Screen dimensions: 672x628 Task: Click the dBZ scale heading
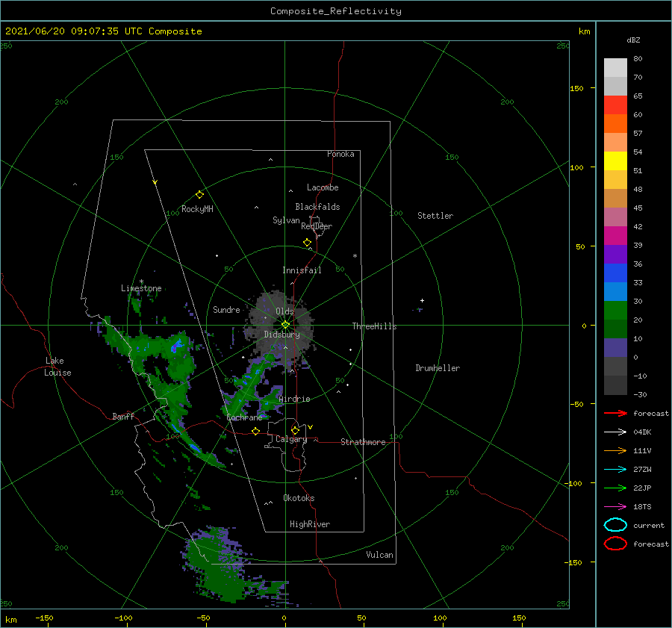pos(633,40)
